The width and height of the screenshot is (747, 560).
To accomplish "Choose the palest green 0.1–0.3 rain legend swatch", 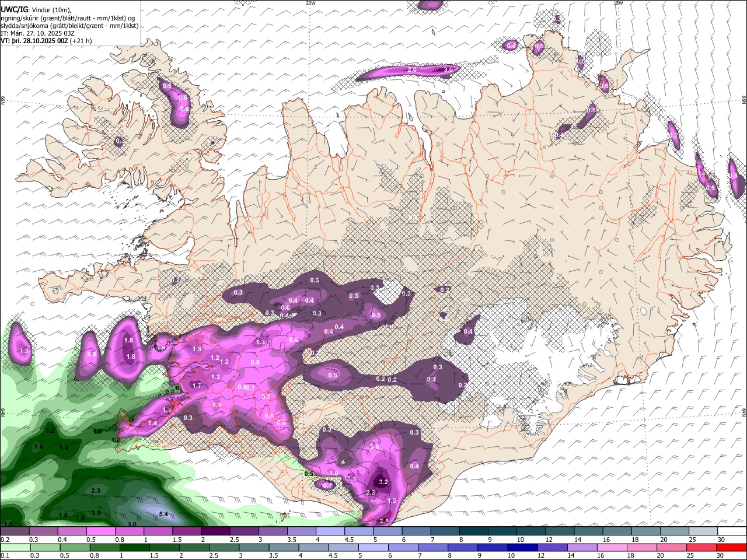I will (15, 547).
